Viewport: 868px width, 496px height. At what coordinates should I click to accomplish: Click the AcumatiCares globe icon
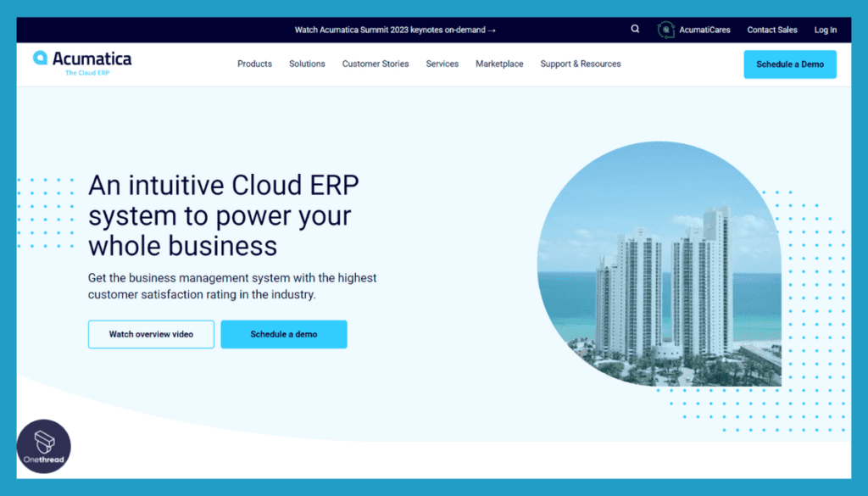tap(666, 30)
